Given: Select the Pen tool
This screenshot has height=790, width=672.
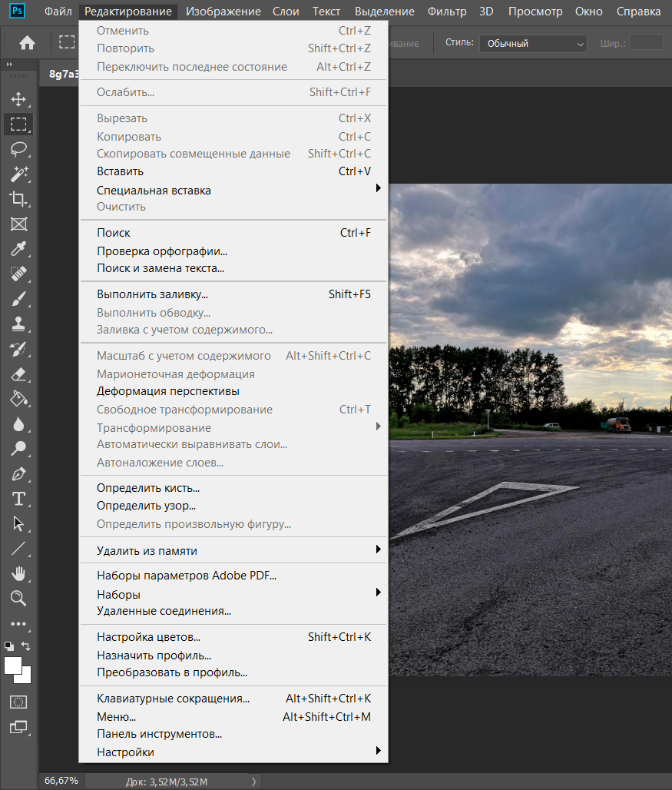Looking at the screenshot, I should [18, 474].
